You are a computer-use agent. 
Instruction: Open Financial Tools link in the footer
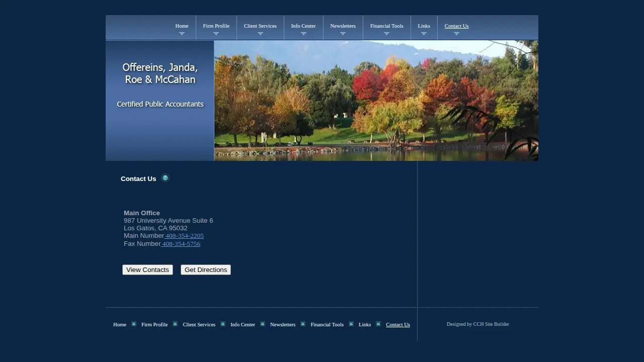[x=327, y=324]
